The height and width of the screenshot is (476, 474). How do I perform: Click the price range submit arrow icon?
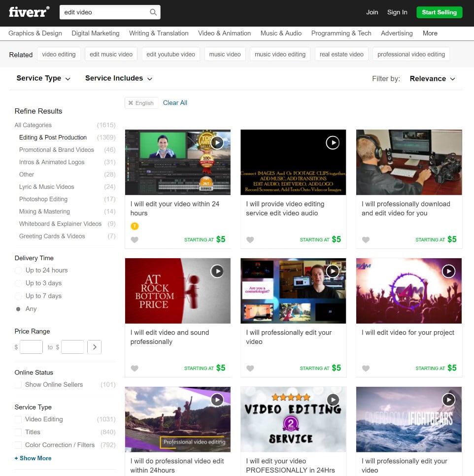pos(94,347)
